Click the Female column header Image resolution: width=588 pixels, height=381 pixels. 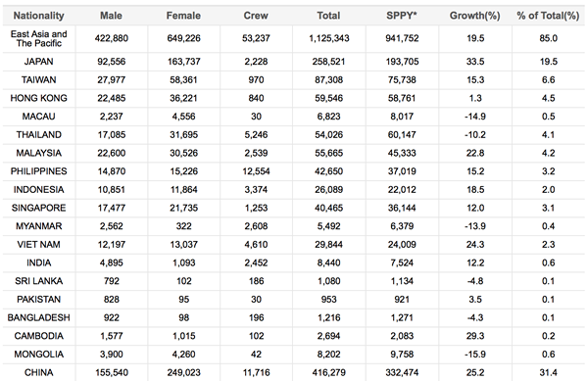pyautogui.click(x=183, y=16)
